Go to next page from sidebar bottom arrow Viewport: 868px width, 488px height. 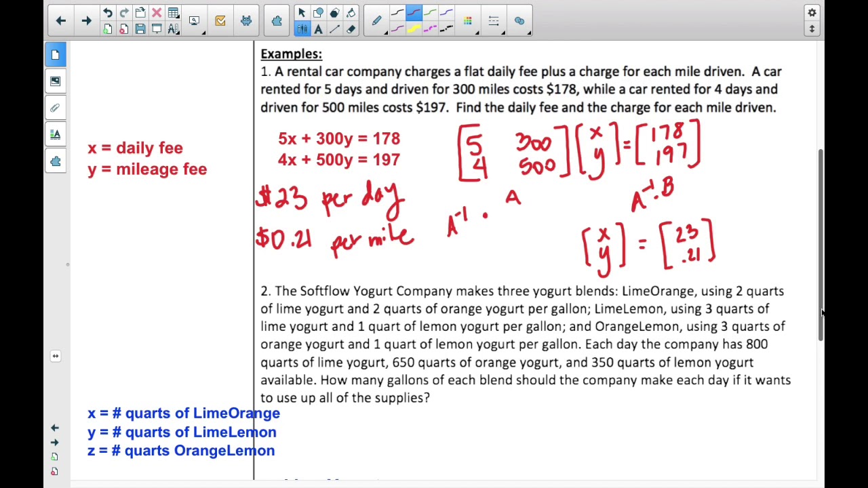pos(55,443)
